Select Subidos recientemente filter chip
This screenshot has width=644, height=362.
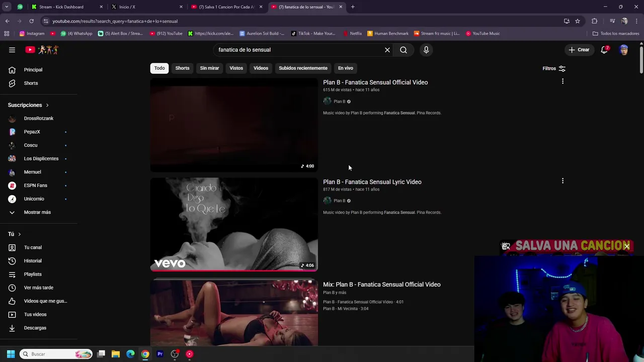303,68
